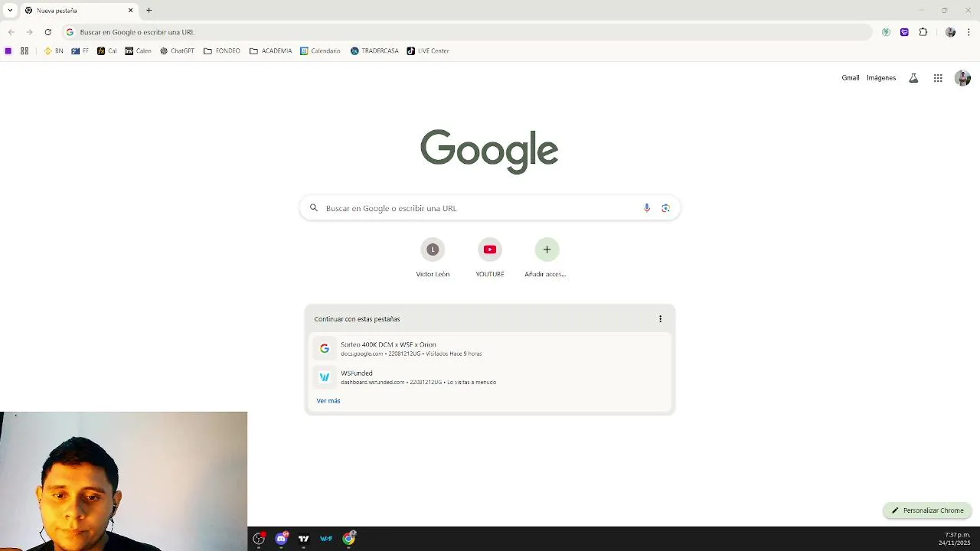Open the Chrome three-dot menu
980x551 pixels.
click(969, 32)
